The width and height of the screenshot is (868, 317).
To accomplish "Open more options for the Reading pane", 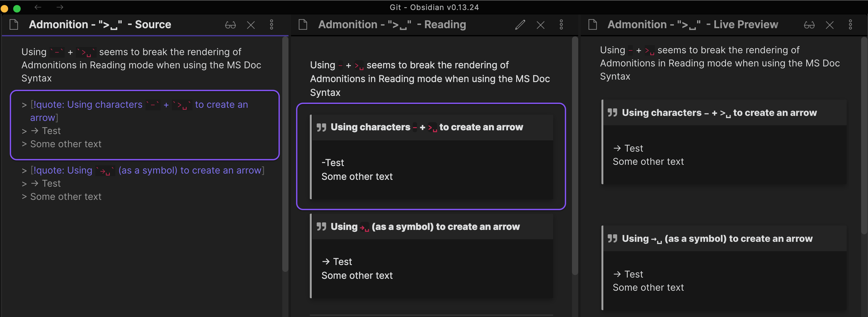I will click(561, 24).
